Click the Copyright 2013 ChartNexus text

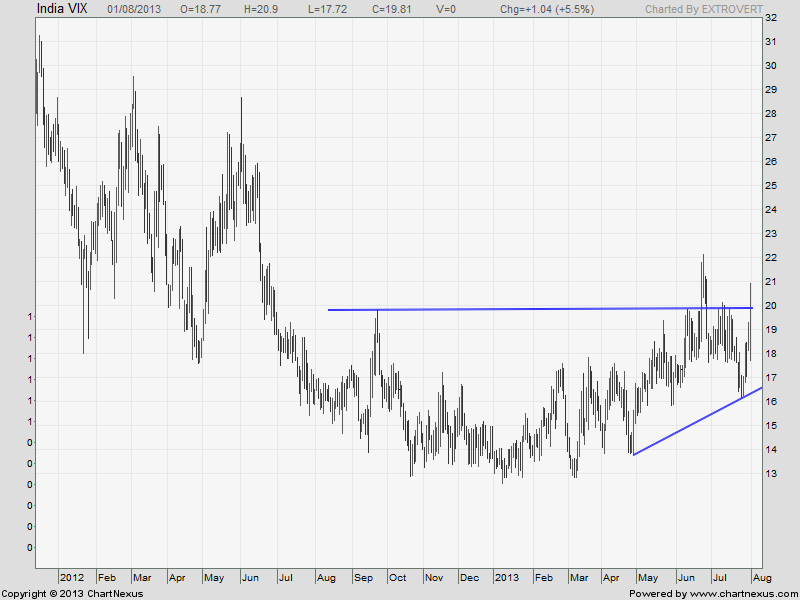[72, 594]
